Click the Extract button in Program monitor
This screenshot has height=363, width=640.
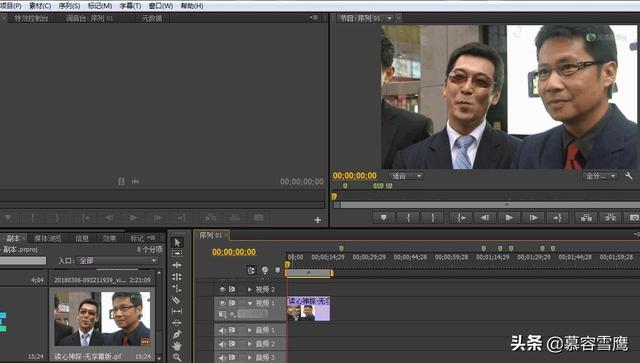pyautogui.click(x=610, y=218)
